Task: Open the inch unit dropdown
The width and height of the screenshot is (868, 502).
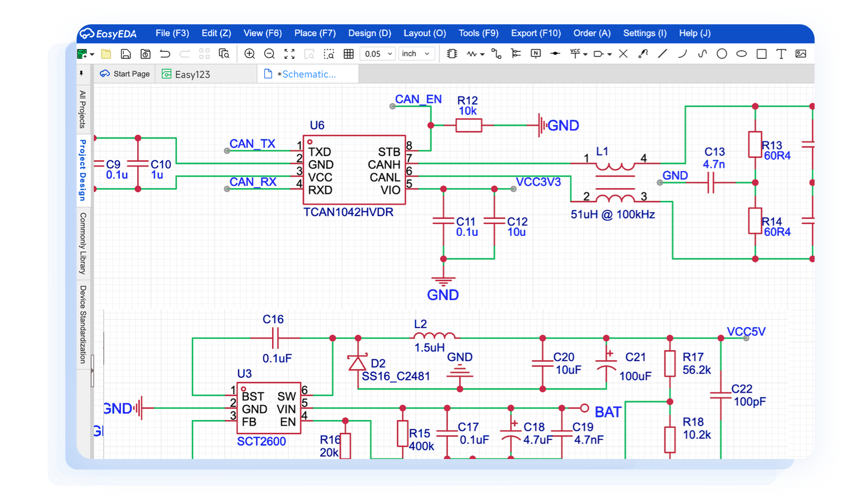Action: click(416, 54)
